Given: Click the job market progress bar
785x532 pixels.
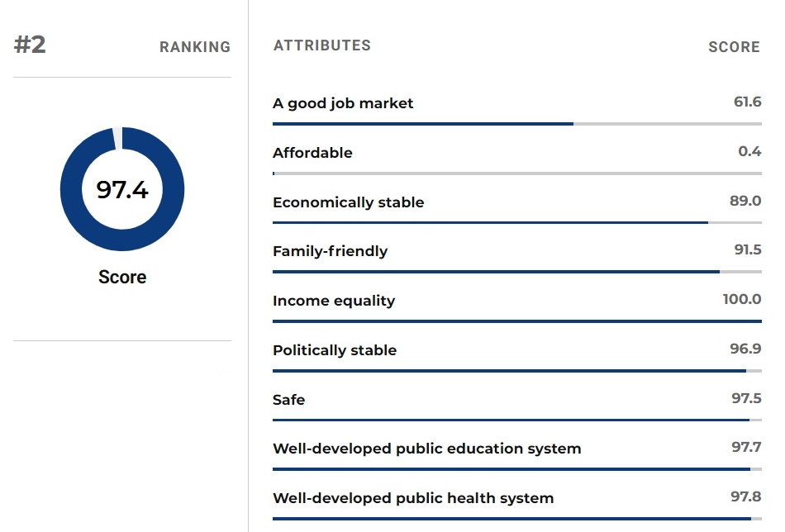Looking at the screenshot, I should pos(517,124).
